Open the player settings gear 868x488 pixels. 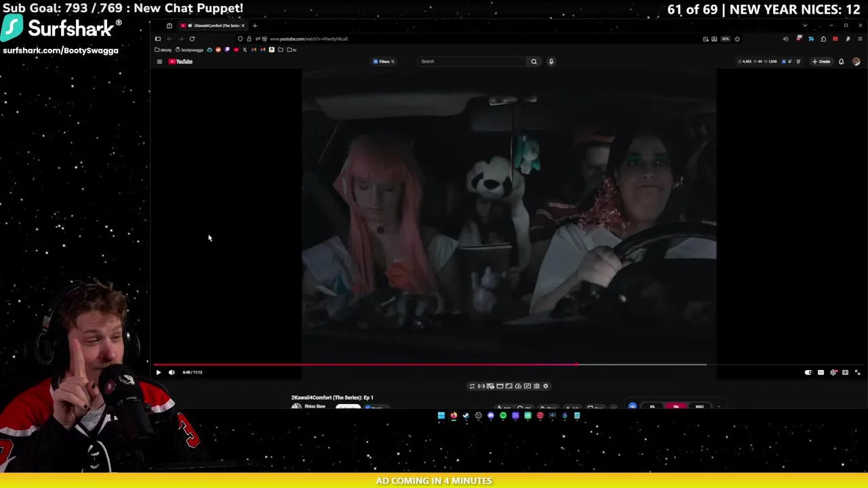pos(833,372)
